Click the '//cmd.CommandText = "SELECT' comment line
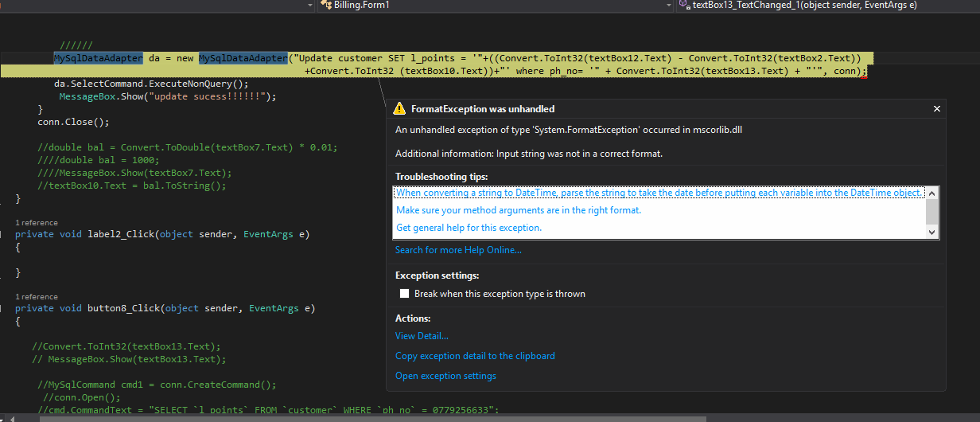This screenshot has height=422, width=980. point(268,410)
